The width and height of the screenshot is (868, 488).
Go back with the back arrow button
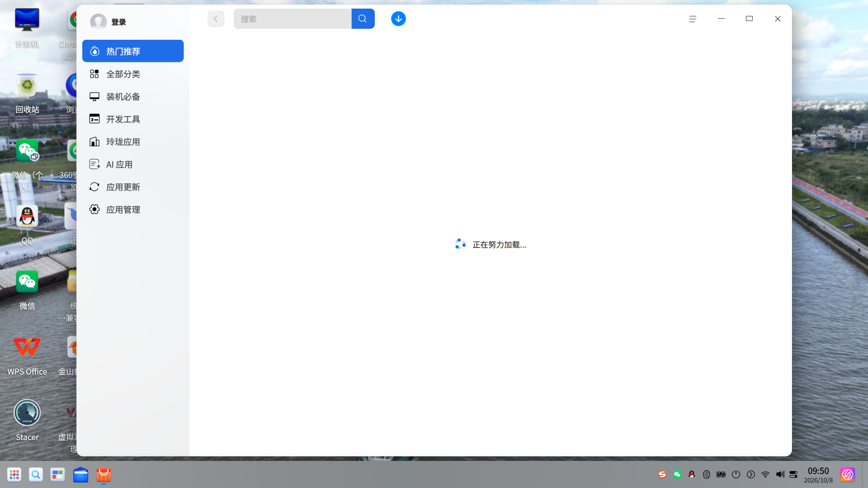[x=216, y=19]
